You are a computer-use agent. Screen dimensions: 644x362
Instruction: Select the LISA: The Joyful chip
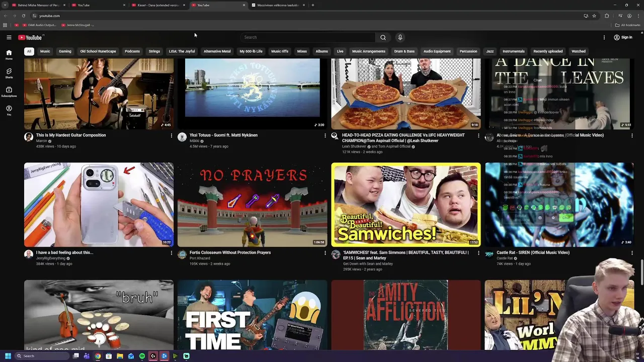pyautogui.click(x=182, y=51)
